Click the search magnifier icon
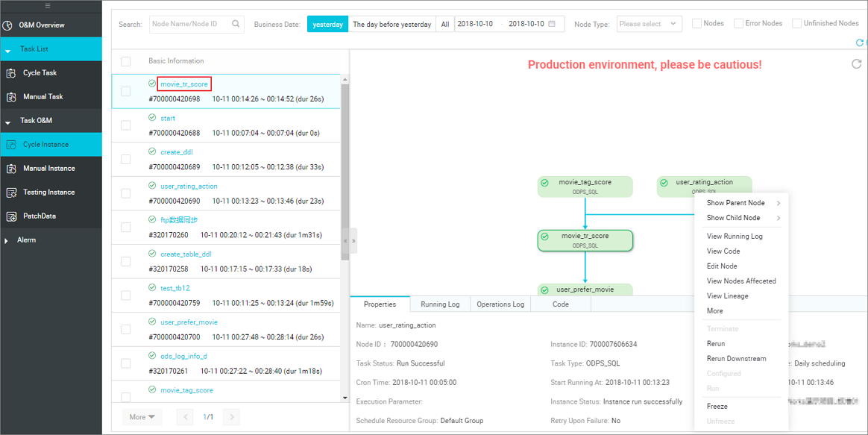This screenshot has height=435, width=868. pos(236,24)
